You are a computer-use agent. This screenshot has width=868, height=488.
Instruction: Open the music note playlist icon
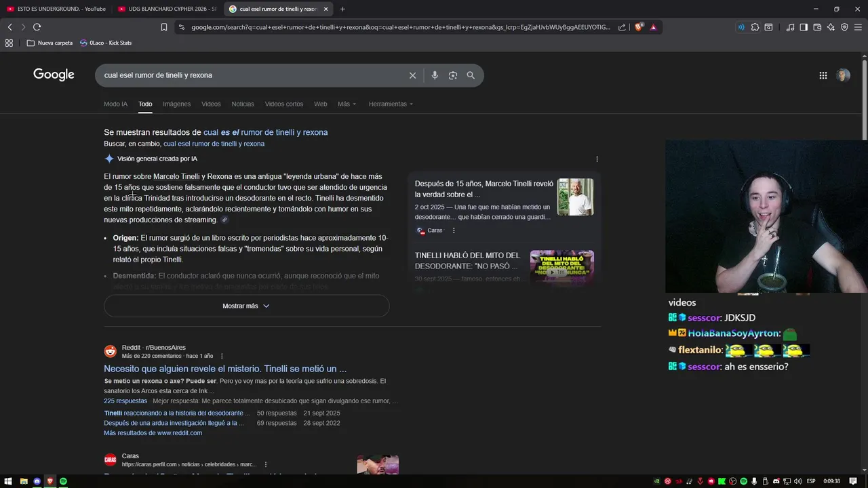(x=790, y=27)
